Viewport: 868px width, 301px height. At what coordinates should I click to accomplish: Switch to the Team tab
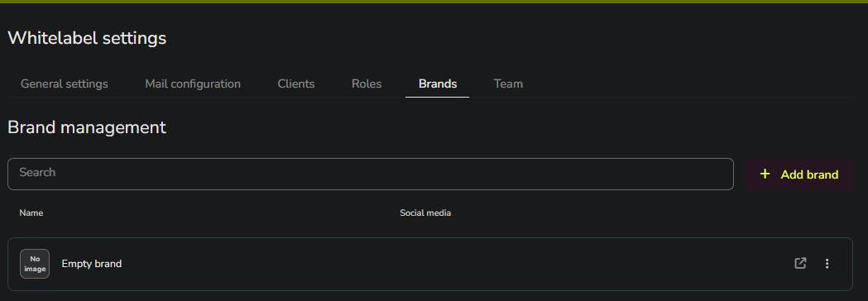[x=508, y=84]
